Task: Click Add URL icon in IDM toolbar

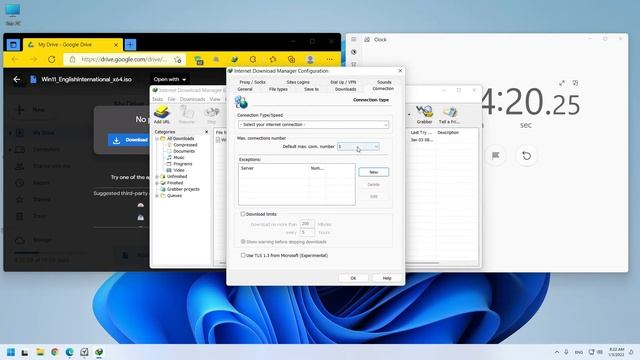Action: (x=162, y=113)
